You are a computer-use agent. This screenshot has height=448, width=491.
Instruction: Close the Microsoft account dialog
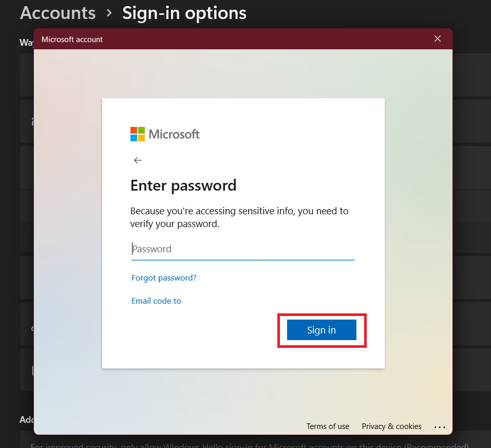click(438, 39)
